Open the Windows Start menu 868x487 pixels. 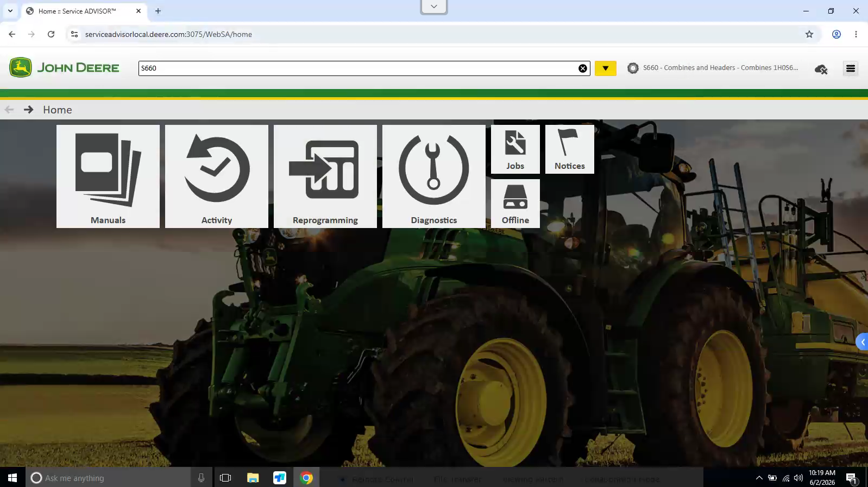(x=12, y=478)
